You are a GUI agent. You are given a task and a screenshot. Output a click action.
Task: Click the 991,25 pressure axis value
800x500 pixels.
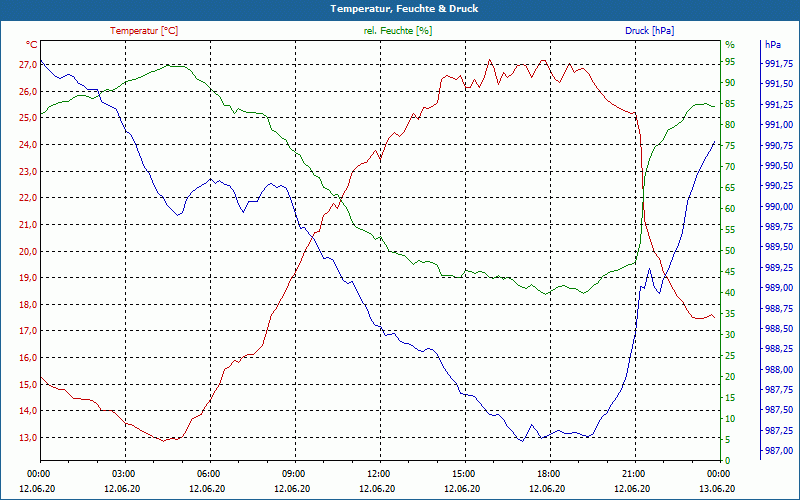[779, 105]
